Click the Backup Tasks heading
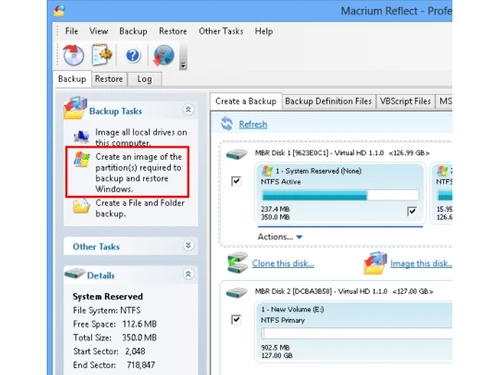 pyautogui.click(x=116, y=111)
